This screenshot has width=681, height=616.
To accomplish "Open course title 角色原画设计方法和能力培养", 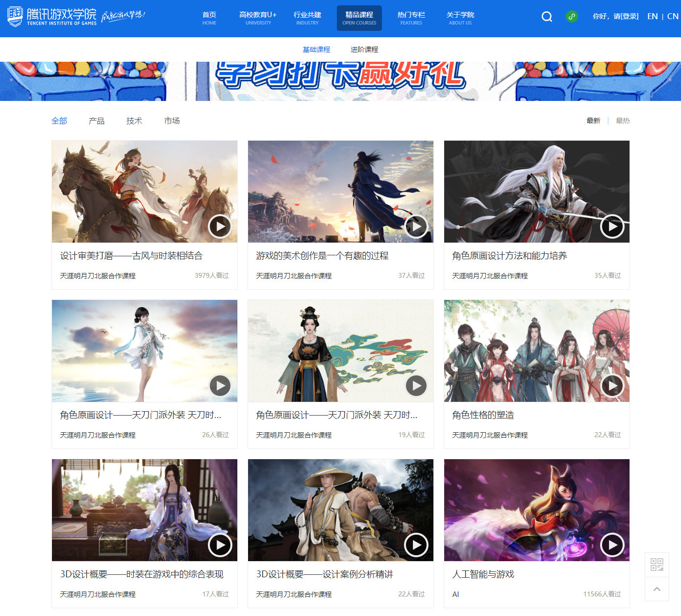I will (509, 256).
